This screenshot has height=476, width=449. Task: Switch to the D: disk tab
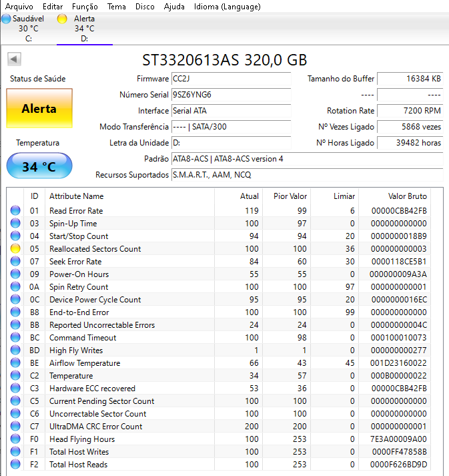[x=84, y=29]
